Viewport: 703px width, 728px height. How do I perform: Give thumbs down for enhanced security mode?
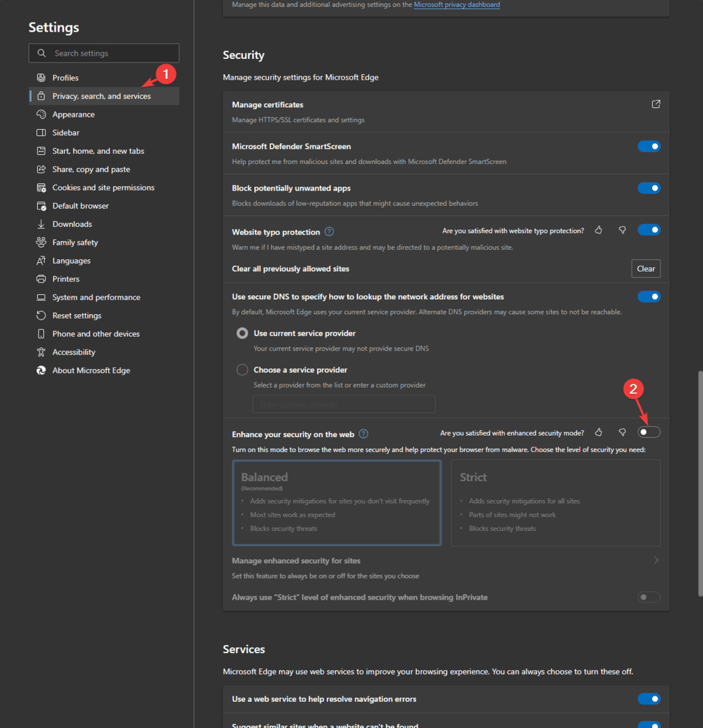622,432
